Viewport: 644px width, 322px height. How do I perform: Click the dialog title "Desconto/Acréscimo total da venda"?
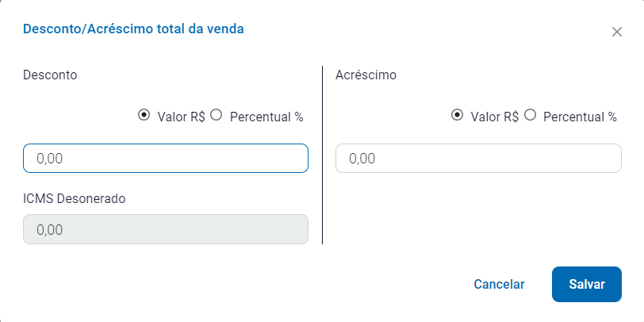(133, 29)
